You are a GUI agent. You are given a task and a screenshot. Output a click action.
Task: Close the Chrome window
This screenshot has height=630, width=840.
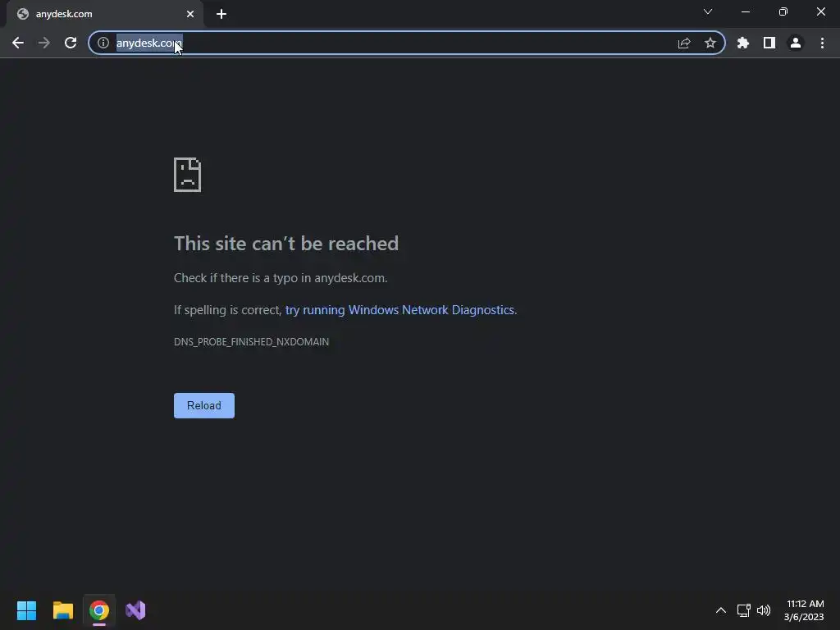820,11
